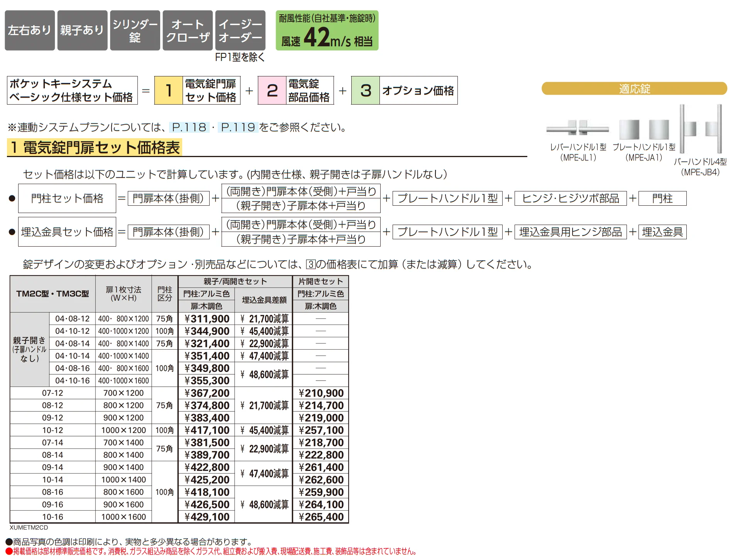The image size is (735, 560).
Task: Click the 埋込金具 formula box
Action: 662,232
